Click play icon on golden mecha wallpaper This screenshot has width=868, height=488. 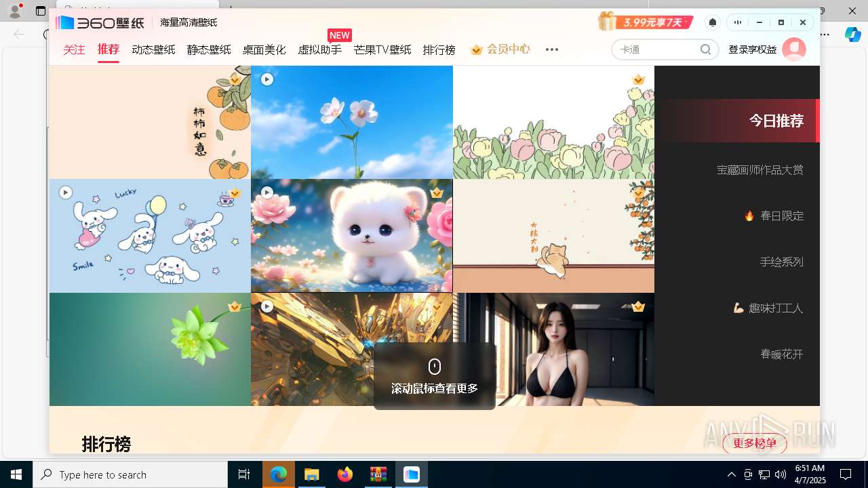tap(267, 306)
